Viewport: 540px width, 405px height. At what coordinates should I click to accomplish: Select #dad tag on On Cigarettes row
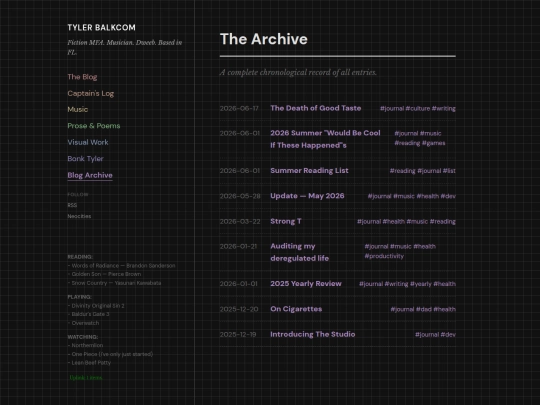pos(424,309)
